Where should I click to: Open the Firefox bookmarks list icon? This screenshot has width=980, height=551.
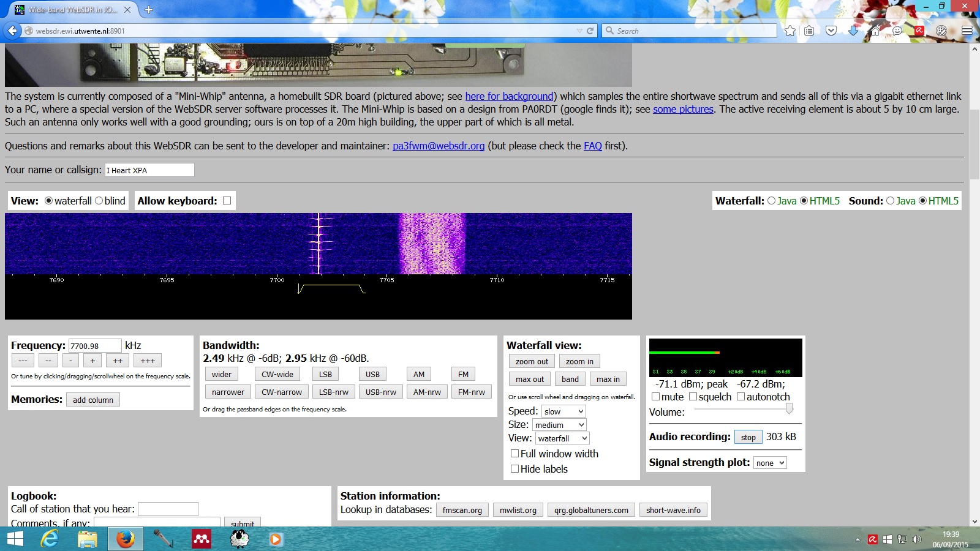coord(809,31)
